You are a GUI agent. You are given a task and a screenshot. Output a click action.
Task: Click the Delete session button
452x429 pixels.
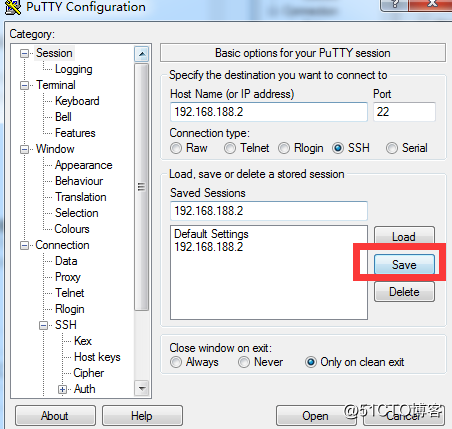(404, 292)
